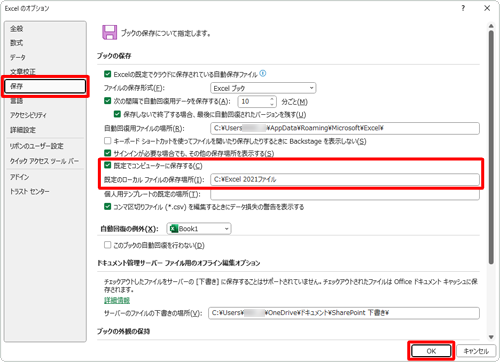
Task: Click the minutes value field showing 10
Action: [x=253, y=101]
